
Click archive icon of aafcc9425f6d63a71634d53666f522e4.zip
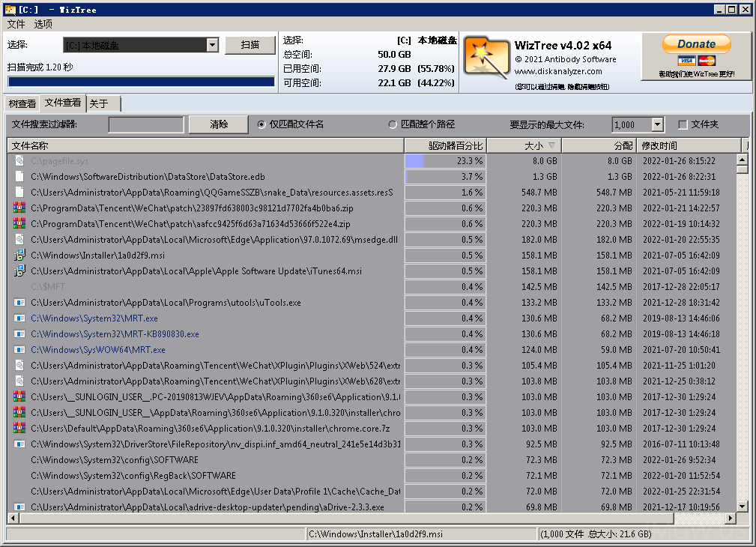19,224
